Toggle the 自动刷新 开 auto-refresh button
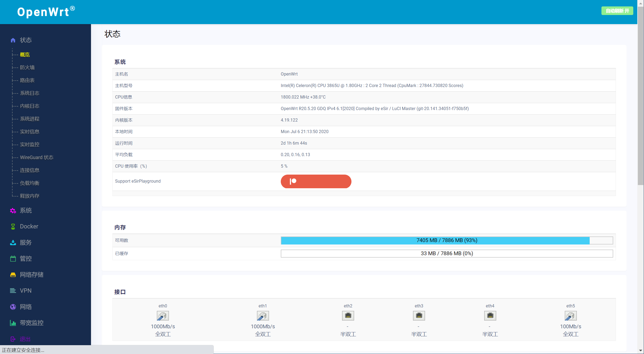This screenshot has height=354, width=644. tap(617, 11)
